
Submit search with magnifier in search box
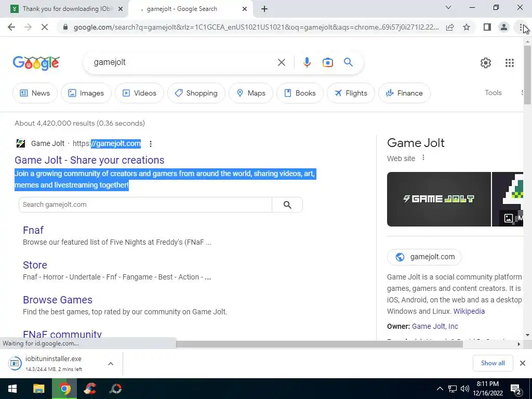348,62
